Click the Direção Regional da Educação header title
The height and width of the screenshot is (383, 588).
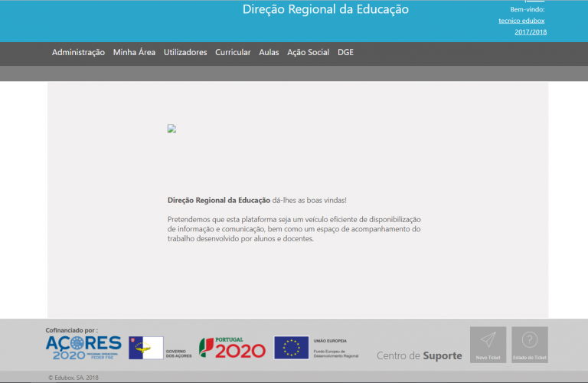[325, 10]
